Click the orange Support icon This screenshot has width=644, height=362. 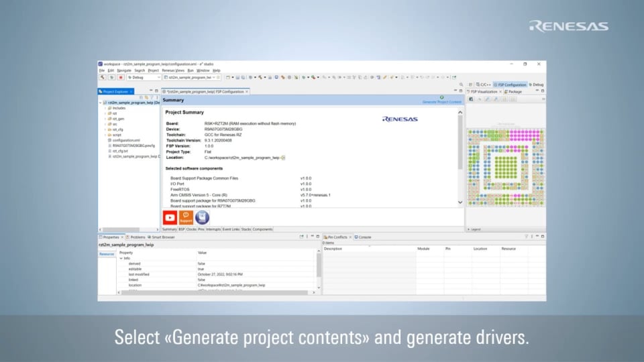click(186, 217)
